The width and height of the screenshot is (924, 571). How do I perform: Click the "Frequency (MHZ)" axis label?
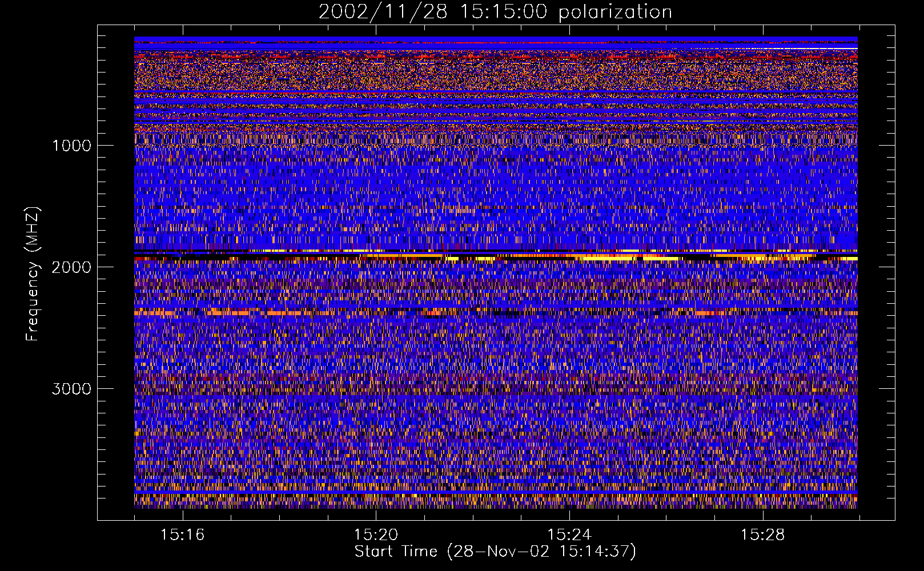point(33,274)
